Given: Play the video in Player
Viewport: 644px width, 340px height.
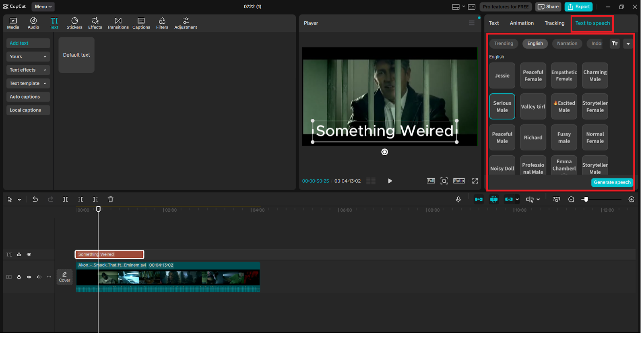Looking at the screenshot, I should point(390,181).
